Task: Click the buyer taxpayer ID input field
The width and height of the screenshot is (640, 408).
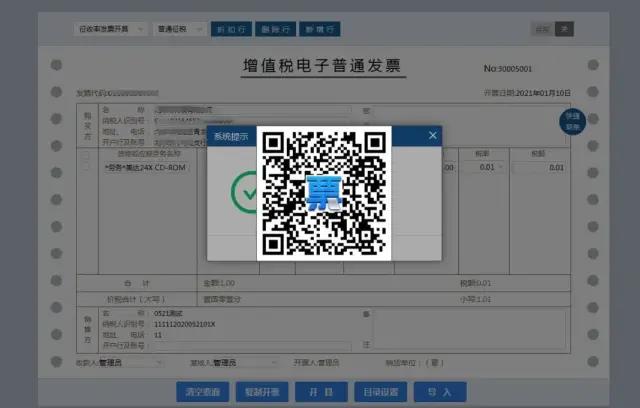Action: 252,121
